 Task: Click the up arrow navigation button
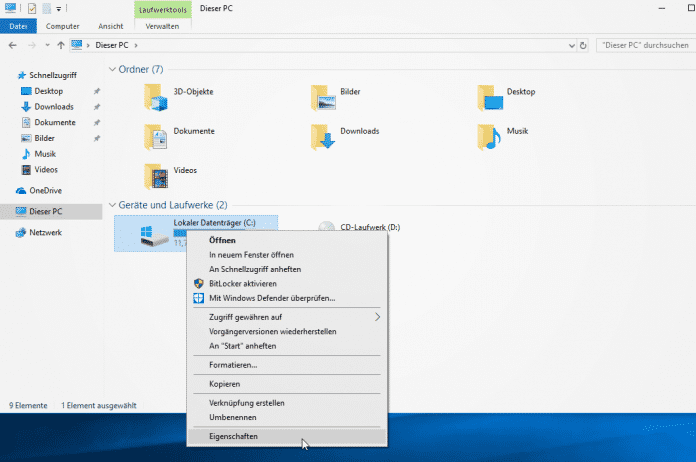pyautogui.click(x=61, y=46)
